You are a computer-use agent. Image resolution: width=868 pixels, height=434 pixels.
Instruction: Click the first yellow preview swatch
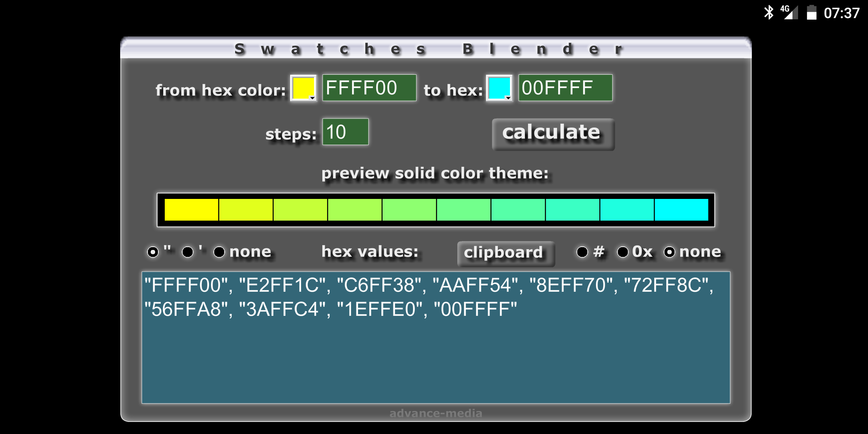pyautogui.click(x=191, y=210)
